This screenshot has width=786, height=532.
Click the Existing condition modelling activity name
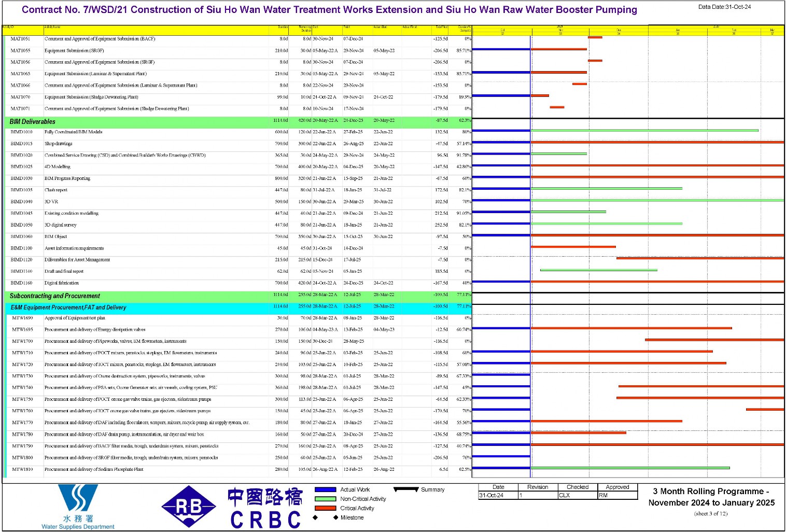pyautogui.click(x=72, y=214)
